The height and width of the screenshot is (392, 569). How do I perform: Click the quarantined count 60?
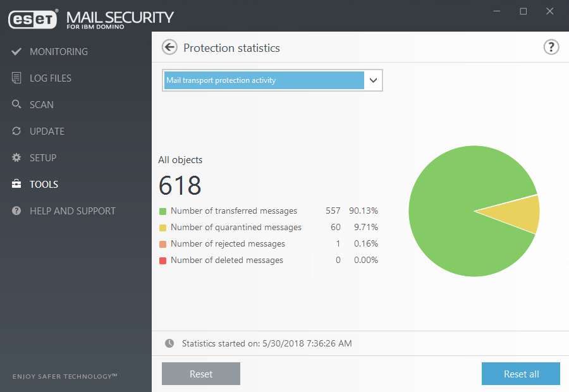pyautogui.click(x=336, y=227)
